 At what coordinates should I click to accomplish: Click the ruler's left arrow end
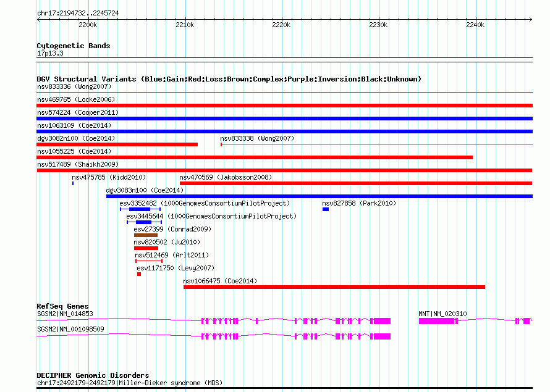38,19
